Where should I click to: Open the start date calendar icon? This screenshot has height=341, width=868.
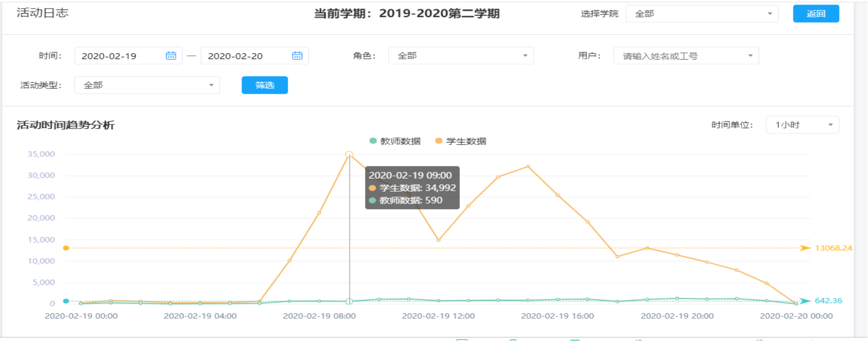(x=171, y=56)
